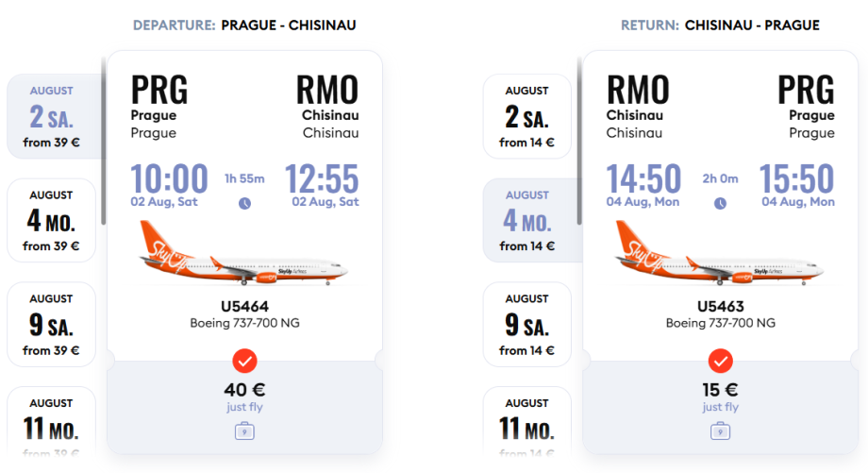Toggle the red checkmark on departure flight U5464

pyautogui.click(x=244, y=361)
